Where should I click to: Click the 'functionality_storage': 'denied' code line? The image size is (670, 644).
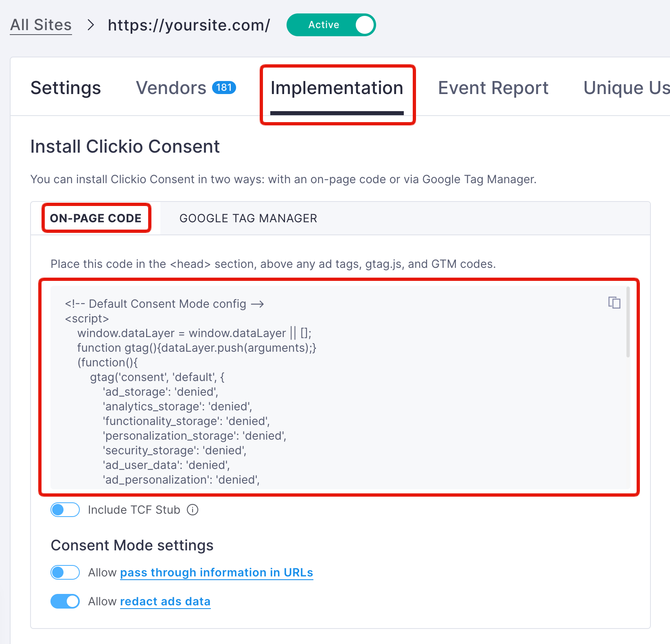point(186,421)
